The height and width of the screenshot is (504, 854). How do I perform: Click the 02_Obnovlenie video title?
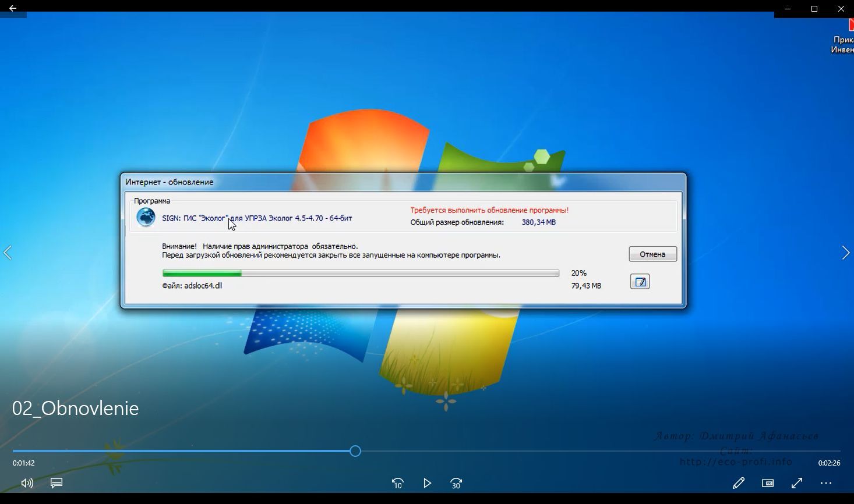76,408
